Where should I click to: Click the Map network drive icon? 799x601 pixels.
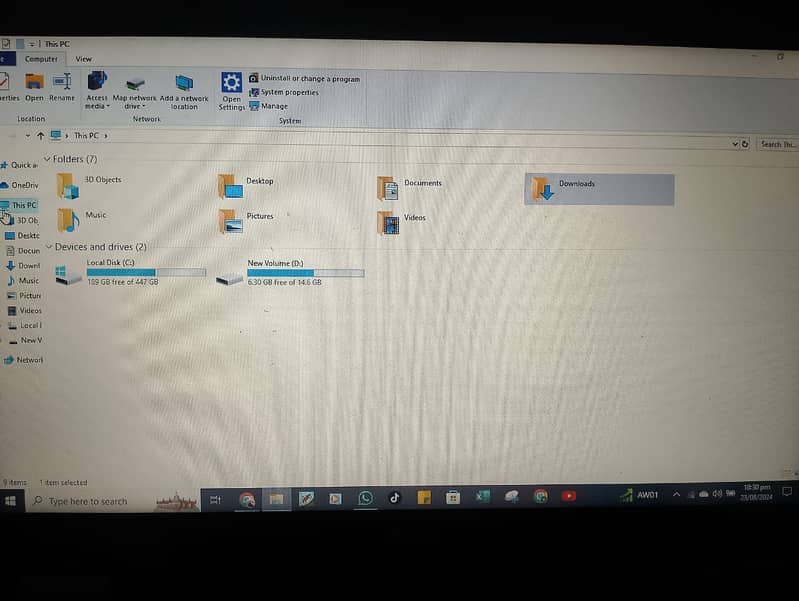pos(135,84)
